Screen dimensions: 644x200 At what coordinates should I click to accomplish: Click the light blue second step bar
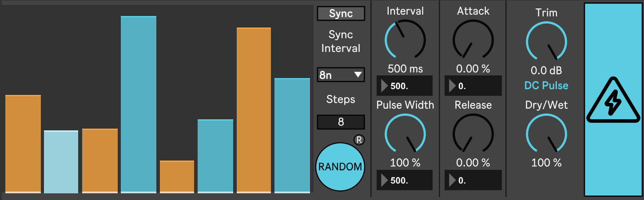61,161
